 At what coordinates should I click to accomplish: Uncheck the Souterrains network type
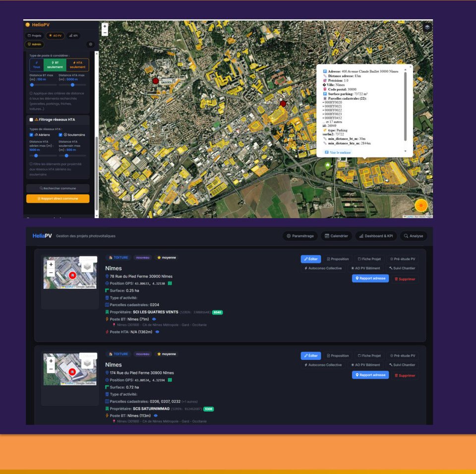60,134
